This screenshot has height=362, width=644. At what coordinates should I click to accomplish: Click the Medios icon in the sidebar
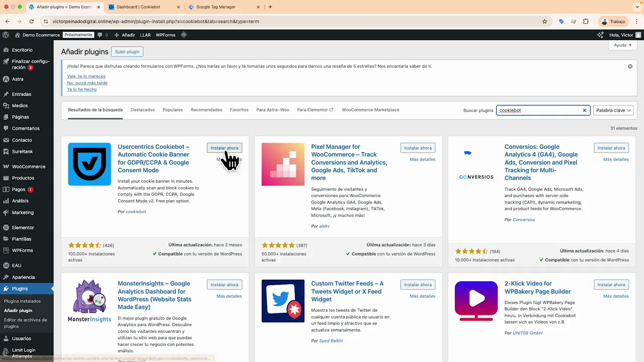pyautogui.click(x=7, y=106)
